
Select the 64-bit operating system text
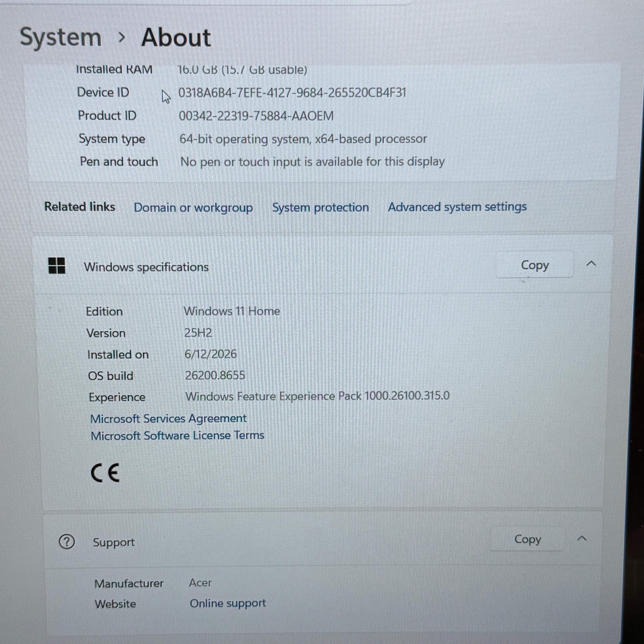pyautogui.click(x=303, y=139)
